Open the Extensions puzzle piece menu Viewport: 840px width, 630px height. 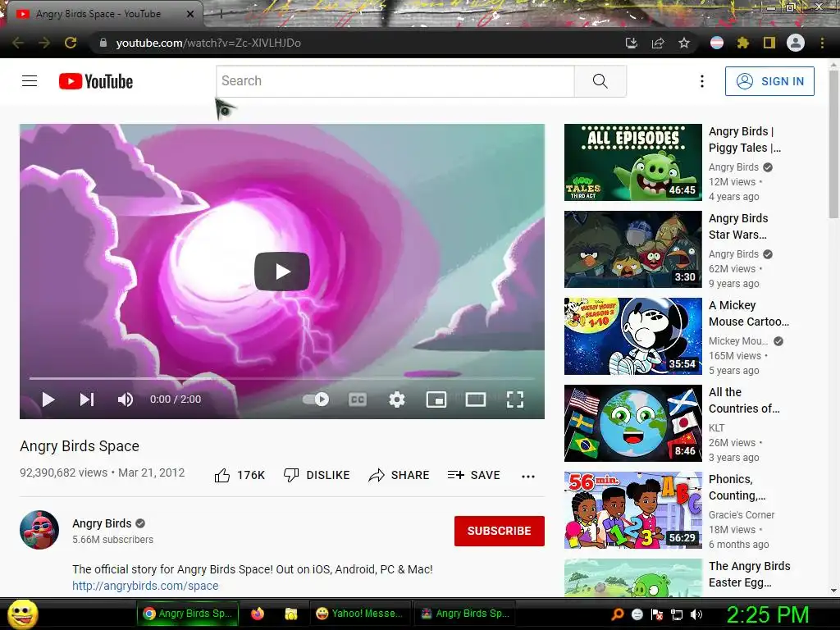[743, 43]
